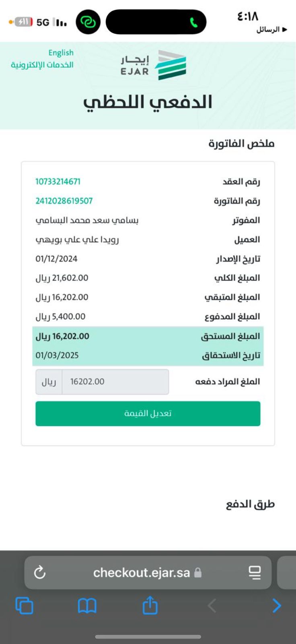The width and height of the screenshot is (296, 644).
Task: Tap the Ejar logo icon
Action: 171,65
